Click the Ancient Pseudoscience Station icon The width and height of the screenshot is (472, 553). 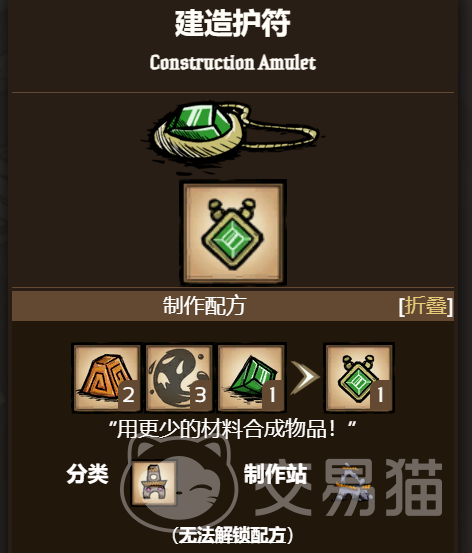353,481
